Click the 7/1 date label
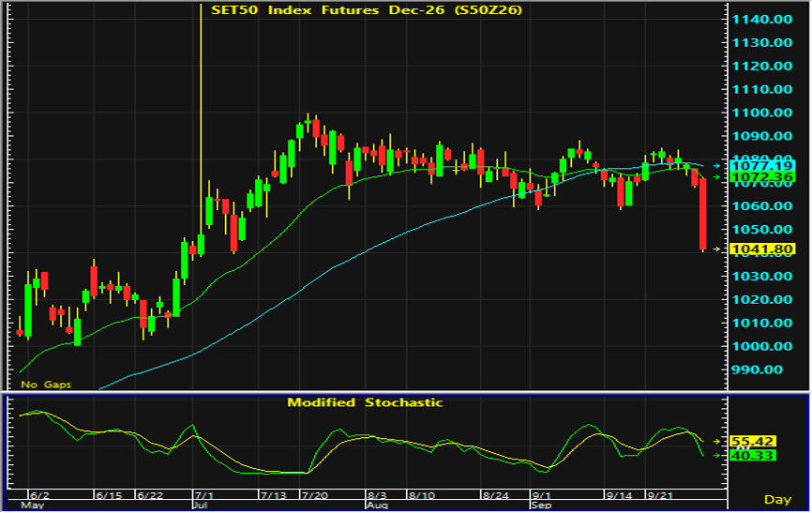The width and height of the screenshot is (812, 513). pyautogui.click(x=204, y=495)
